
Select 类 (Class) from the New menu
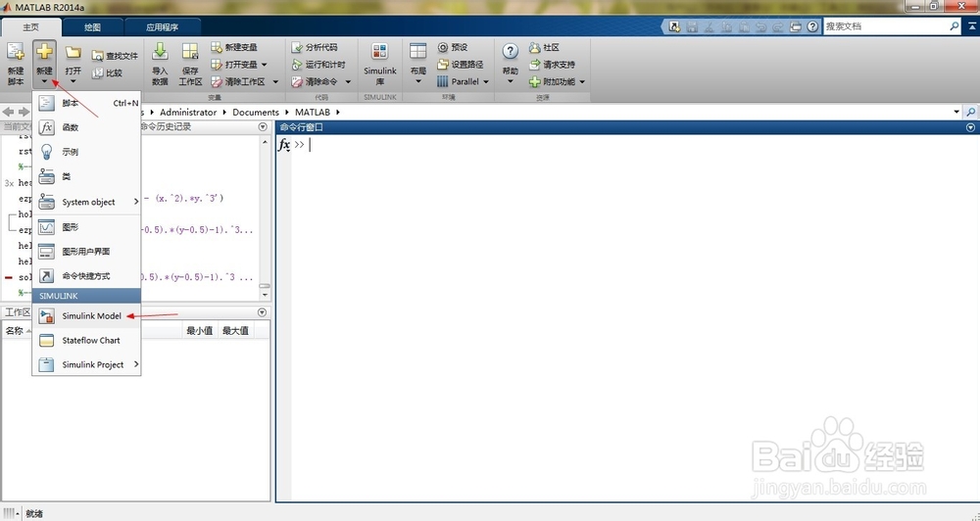click(x=87, y=177)
